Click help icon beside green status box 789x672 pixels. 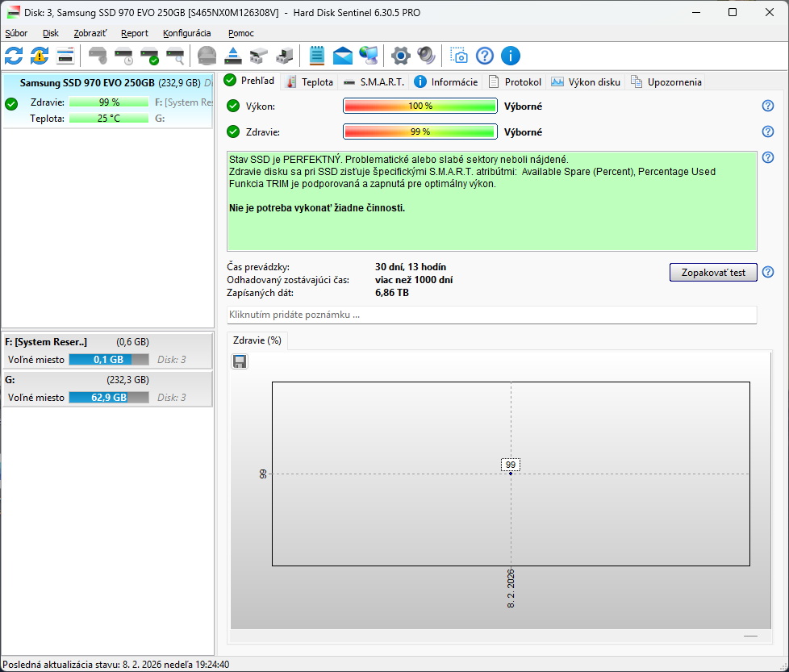click(x=768, y=157)
